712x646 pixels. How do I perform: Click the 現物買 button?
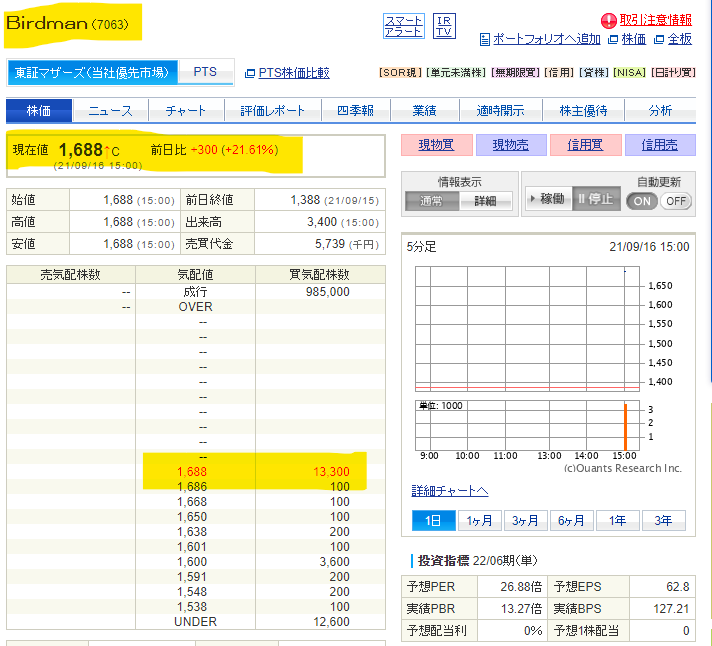(436, 145)
